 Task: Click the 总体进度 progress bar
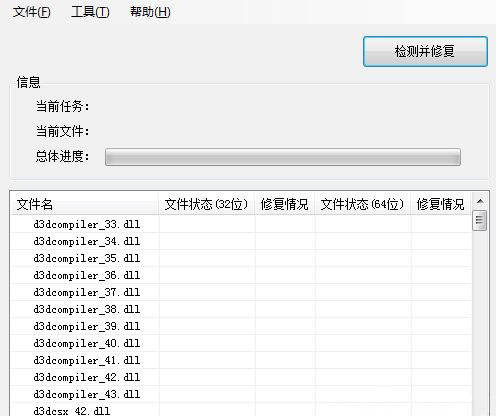pos(283,157)
